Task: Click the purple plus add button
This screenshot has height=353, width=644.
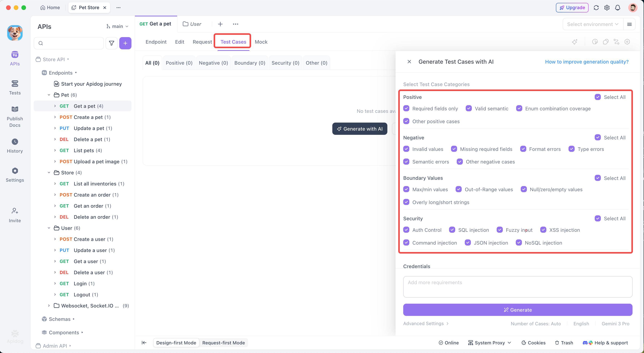Action: point(125,43)
